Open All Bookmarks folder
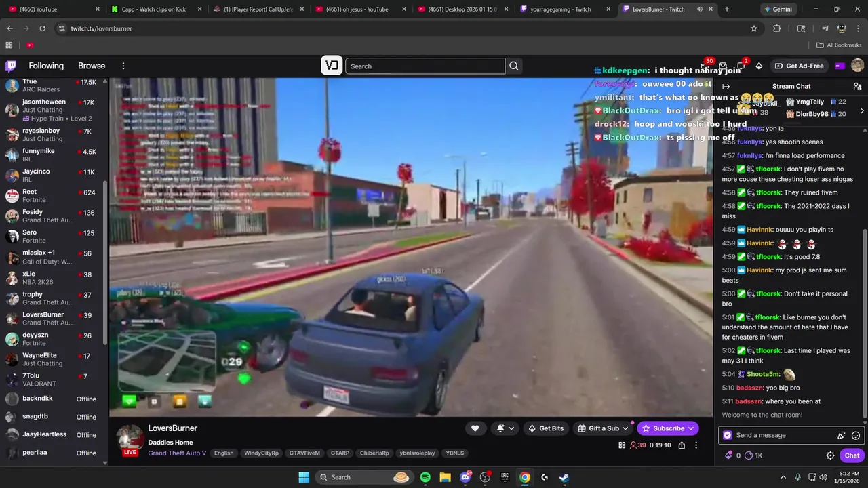Screen dimensions: 868x488 838,45
